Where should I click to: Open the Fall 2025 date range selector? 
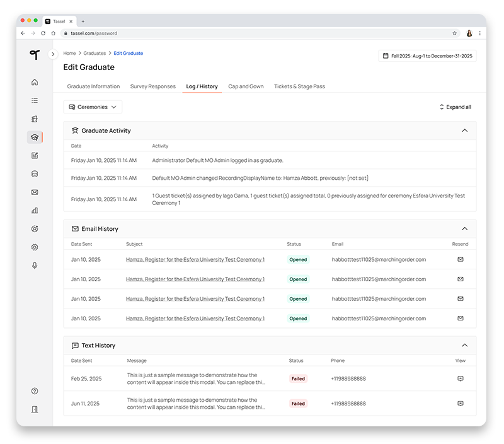[x=427, y=56]
